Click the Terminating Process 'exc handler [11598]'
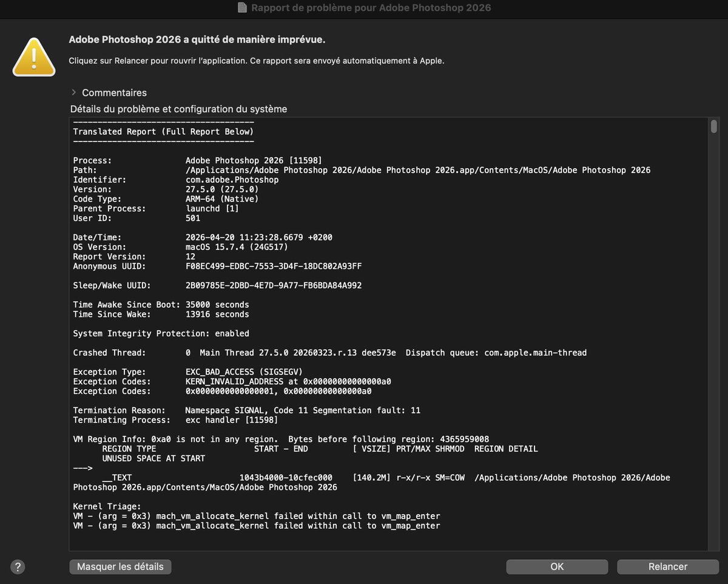The width and height of the screenshot is (728, 584). coord(232,420)
